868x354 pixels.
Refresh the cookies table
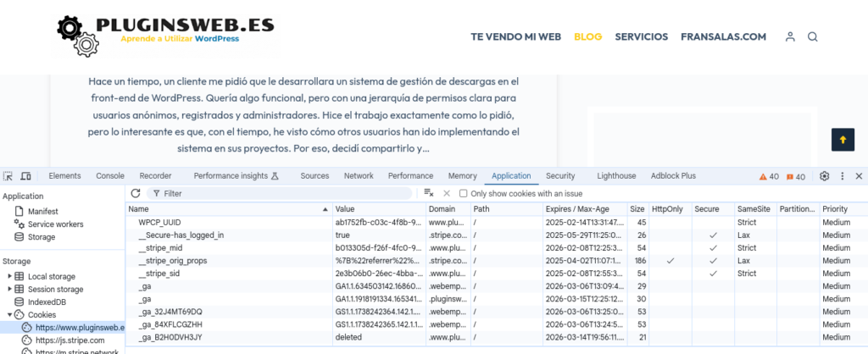[136, 193]
